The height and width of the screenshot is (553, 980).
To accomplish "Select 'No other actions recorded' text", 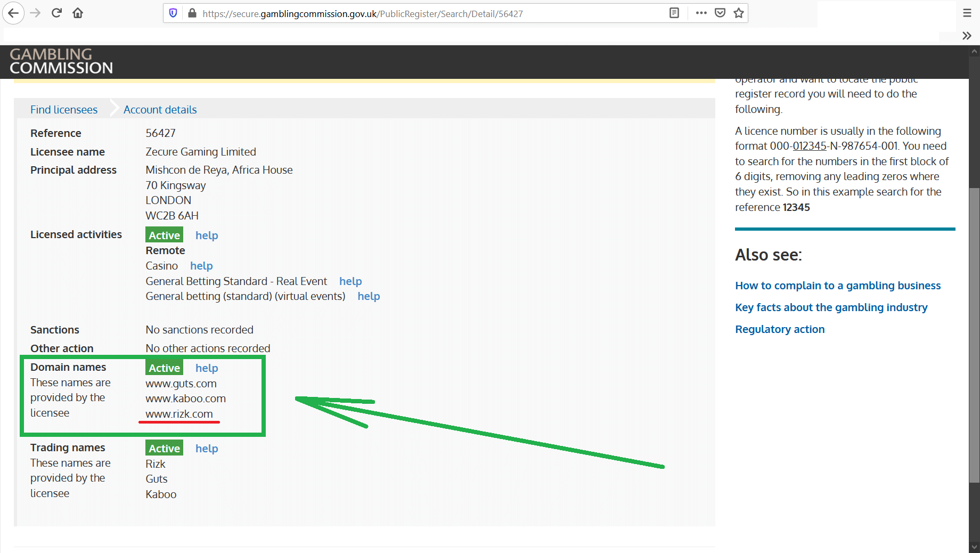I will pos(208,348).
